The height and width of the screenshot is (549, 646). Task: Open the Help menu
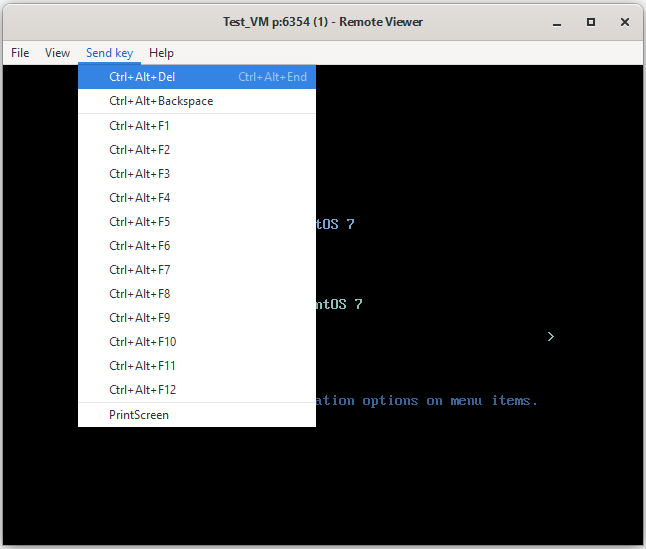coord(161,53)
